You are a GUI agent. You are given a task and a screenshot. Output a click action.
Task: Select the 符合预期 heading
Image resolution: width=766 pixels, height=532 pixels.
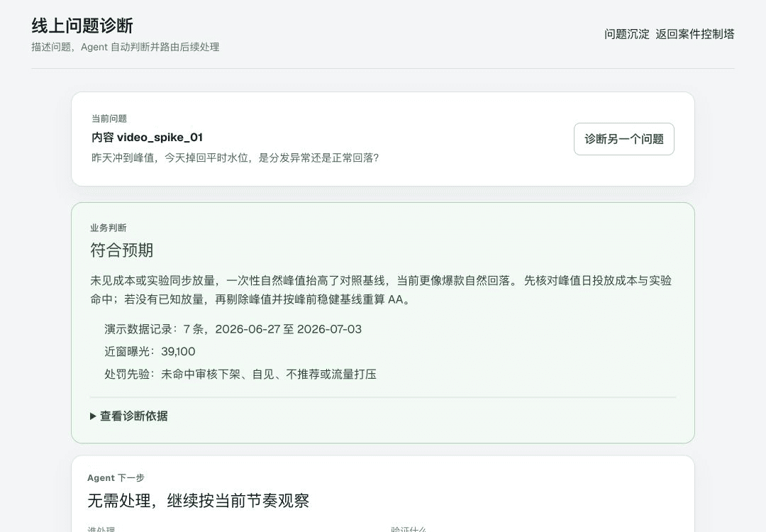click(122, 250)
